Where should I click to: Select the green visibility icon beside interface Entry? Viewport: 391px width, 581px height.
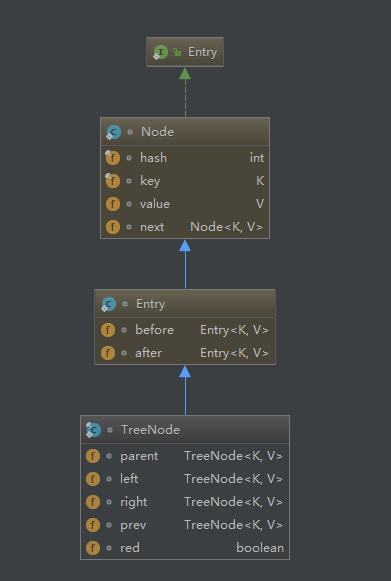(x=177, y=52)
